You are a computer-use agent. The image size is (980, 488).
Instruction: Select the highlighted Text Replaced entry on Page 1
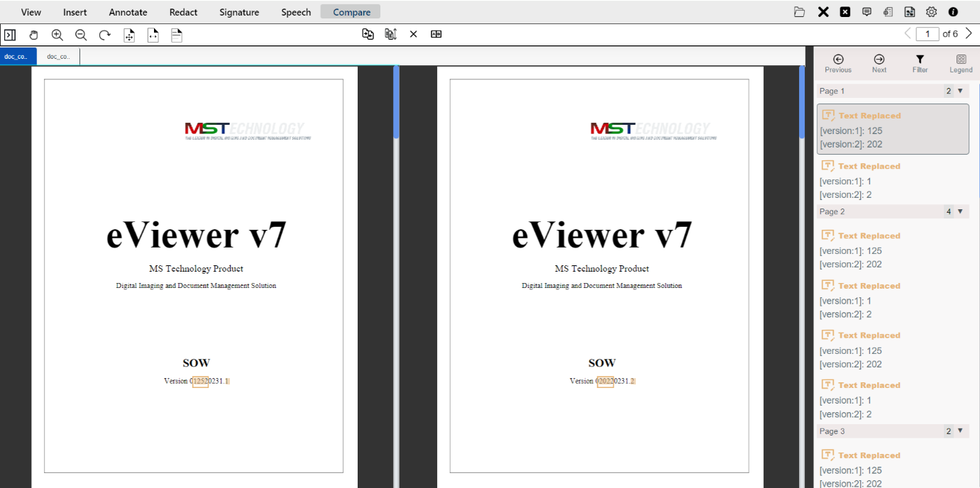pos(893,129)
